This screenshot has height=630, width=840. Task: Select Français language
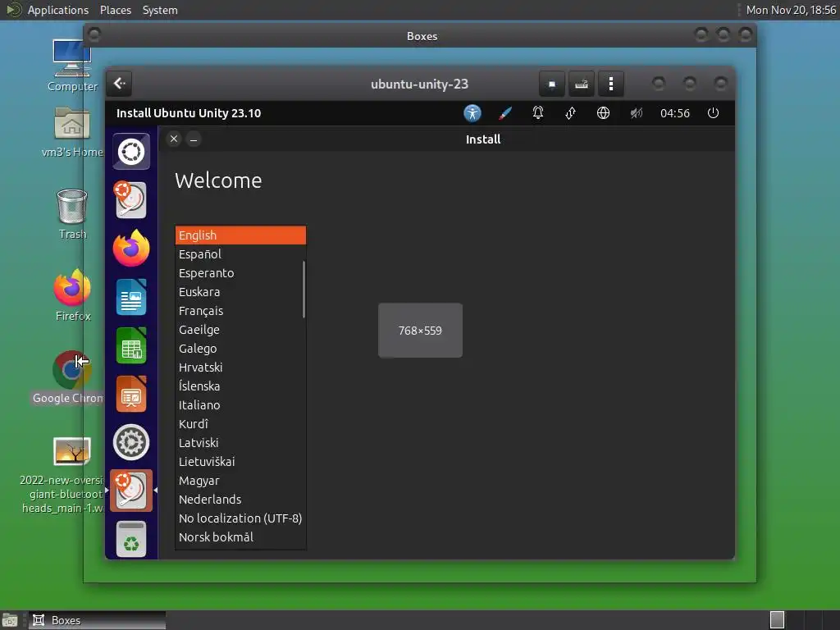point(240,311)
